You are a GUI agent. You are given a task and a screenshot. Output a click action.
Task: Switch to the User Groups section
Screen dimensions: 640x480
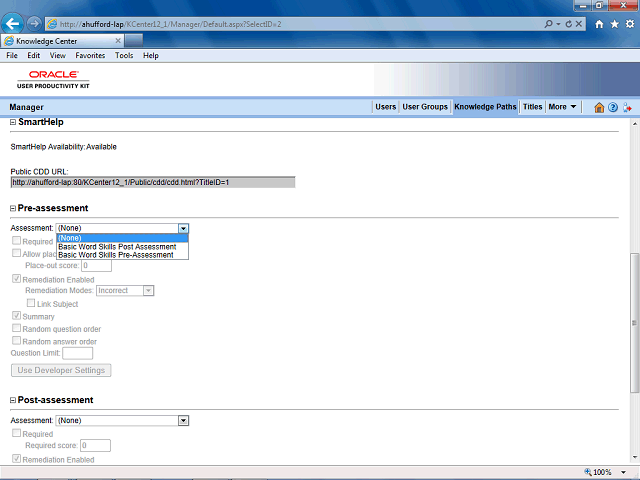click(x=425, y=107)
